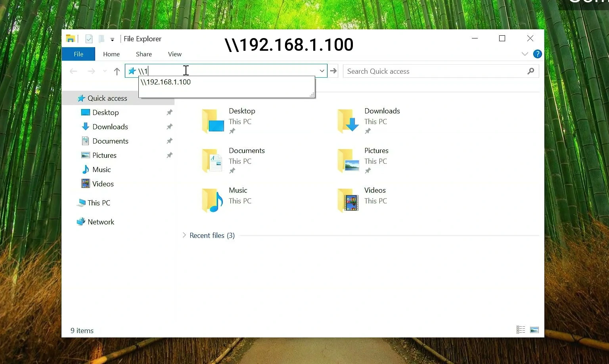Click the Properties icon in quick access toolbar
609x364 pixels.
(x=89, y=39)
